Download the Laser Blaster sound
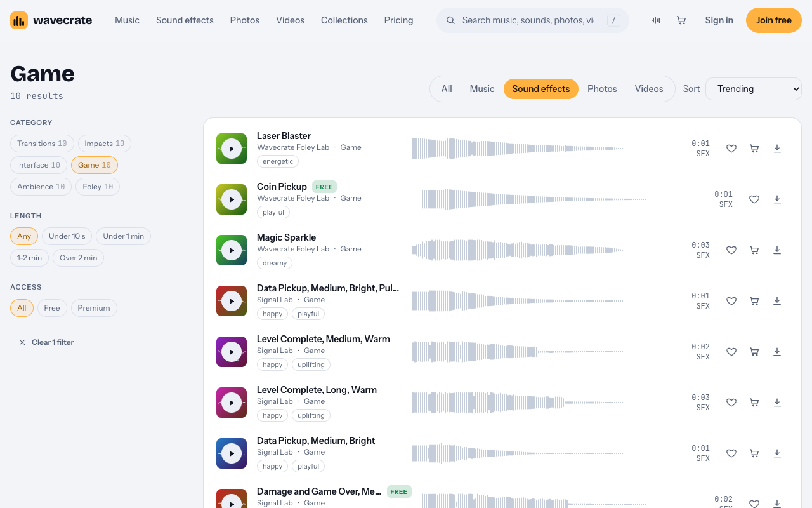 click(x=777, y=149)
